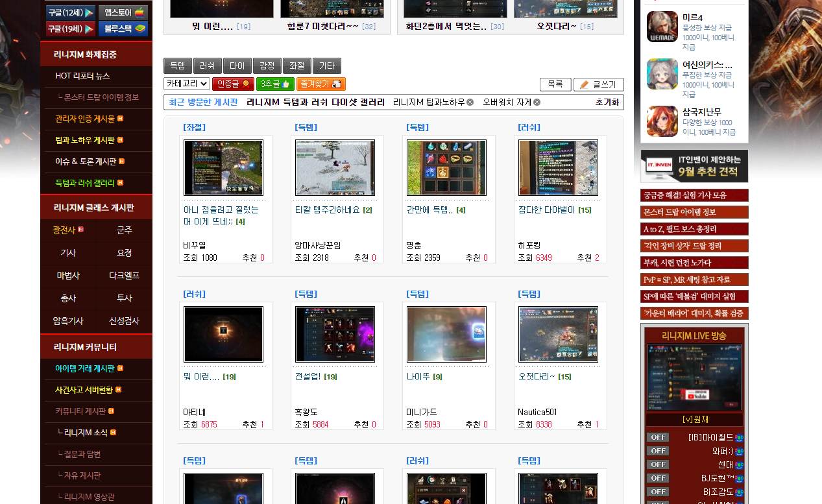Viewport: 822px width, 504px height.
Task: Click the N badge beside 득템과 러쉬 갤러리
Action: pos(120,183)
